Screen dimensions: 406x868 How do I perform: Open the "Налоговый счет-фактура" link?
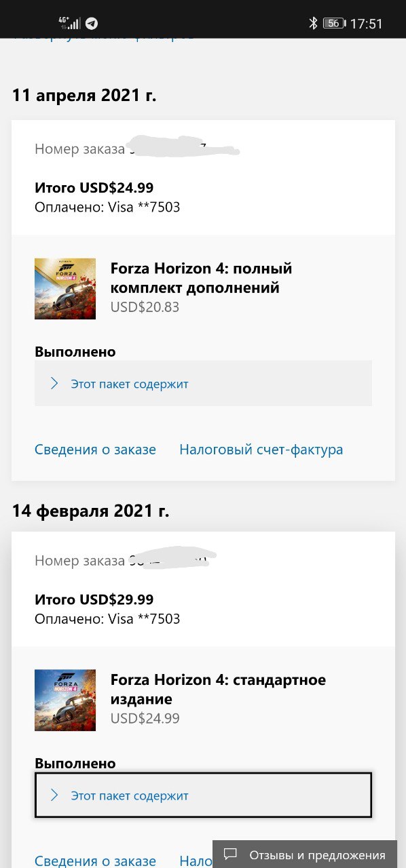(x=261, y=450)
